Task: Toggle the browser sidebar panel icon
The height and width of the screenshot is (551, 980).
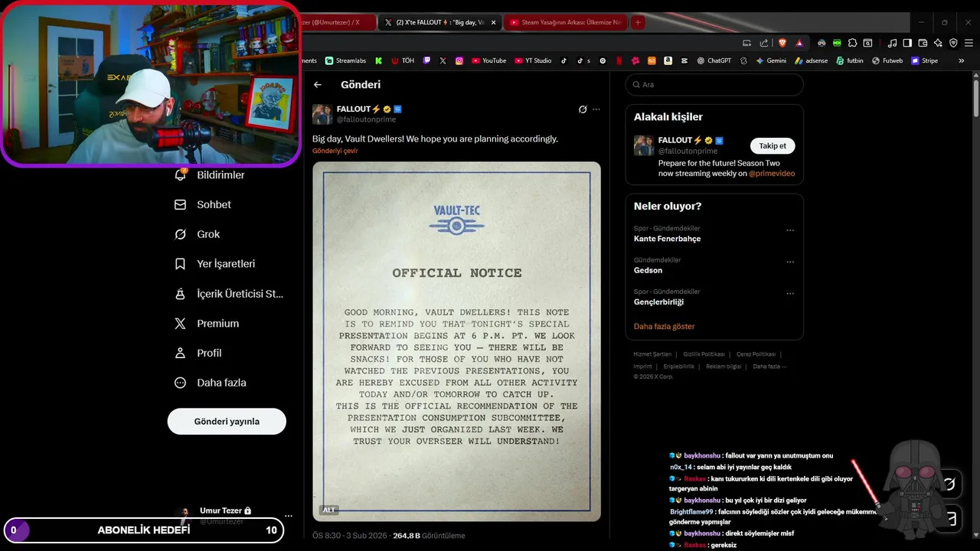Action: click(x=907, y=43)
